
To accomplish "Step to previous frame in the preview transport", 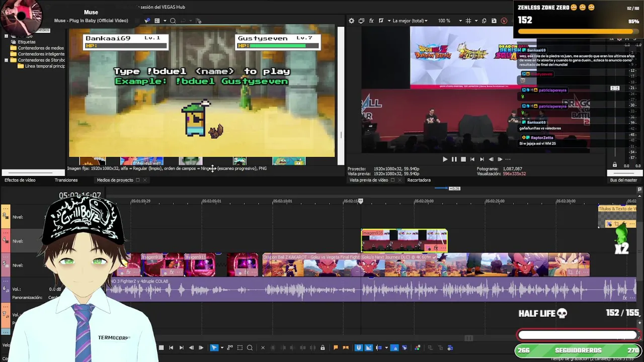I will point(491,159).
